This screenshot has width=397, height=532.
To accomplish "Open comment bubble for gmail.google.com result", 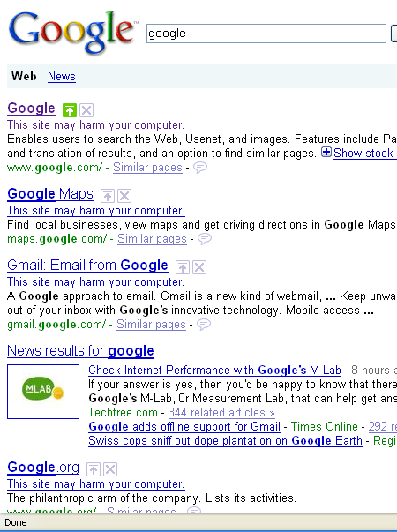I will click(204, 325).
